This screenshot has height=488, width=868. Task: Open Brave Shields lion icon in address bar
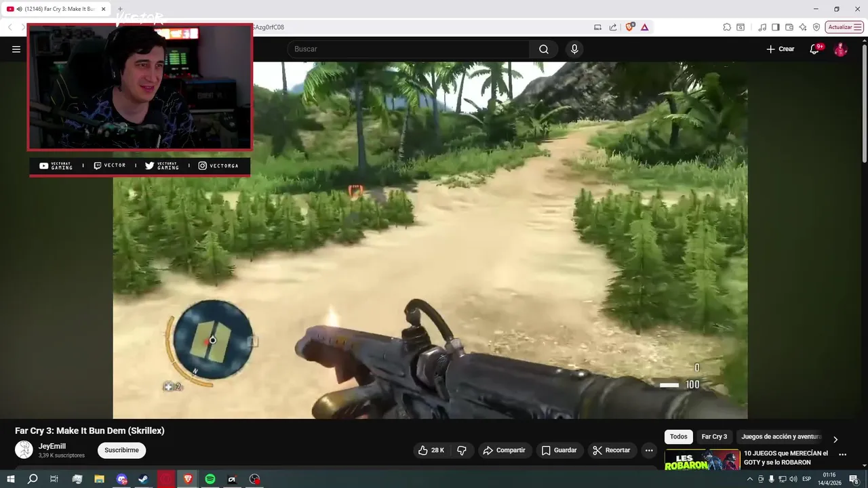(x=630, y=27)
